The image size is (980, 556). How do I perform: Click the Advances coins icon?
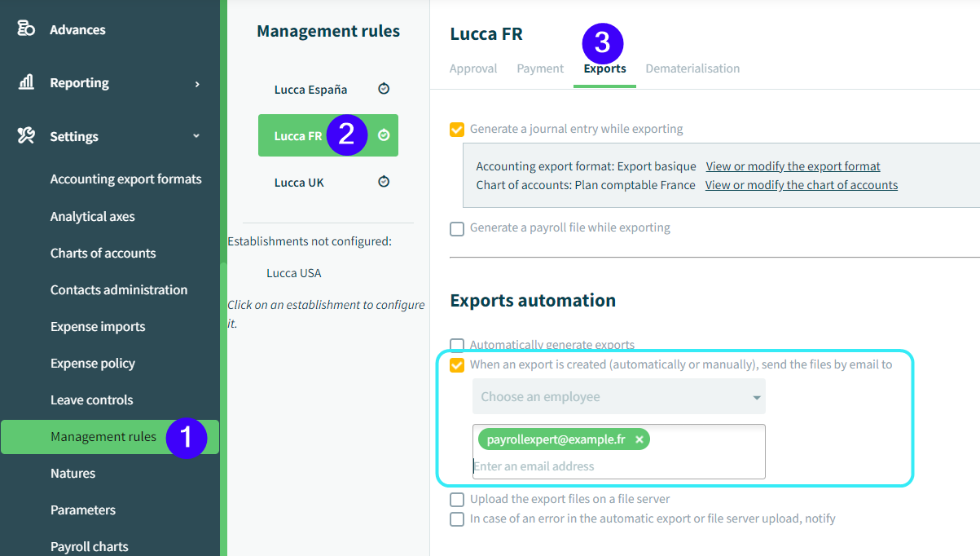26,29
